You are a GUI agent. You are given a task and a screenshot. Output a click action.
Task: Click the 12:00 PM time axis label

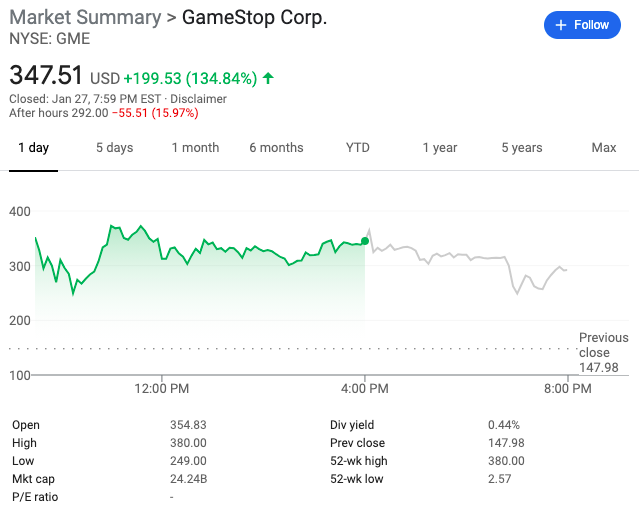(162, 388)
